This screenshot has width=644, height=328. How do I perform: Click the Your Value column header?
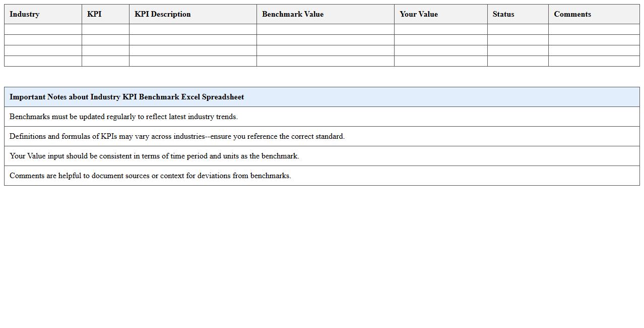pos(419,14)
